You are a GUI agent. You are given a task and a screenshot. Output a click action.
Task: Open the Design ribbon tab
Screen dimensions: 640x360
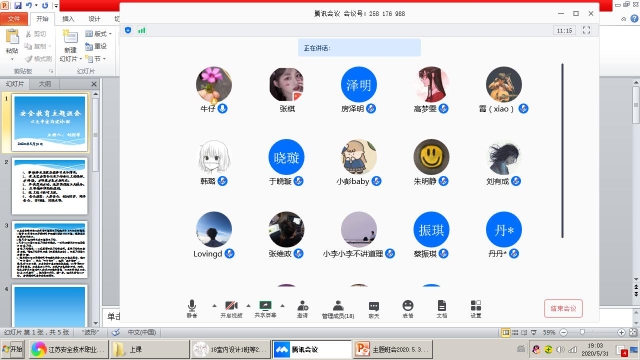(94, 19)
